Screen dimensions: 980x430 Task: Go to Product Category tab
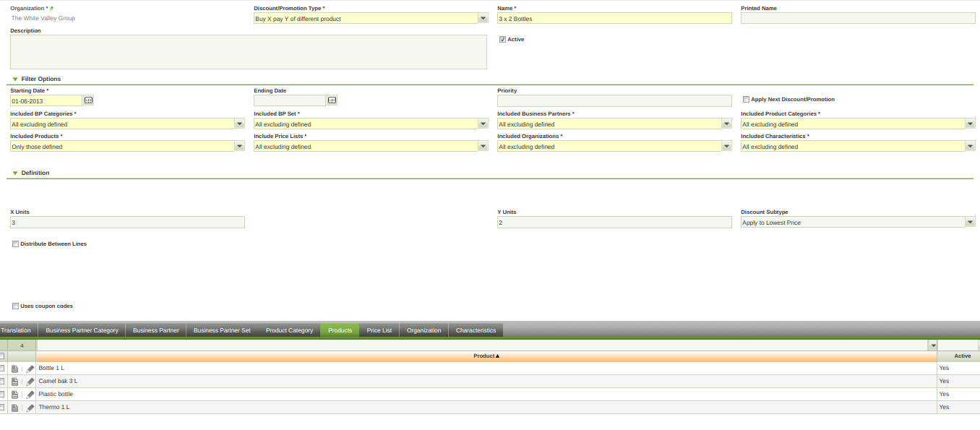tap(289, 330)
